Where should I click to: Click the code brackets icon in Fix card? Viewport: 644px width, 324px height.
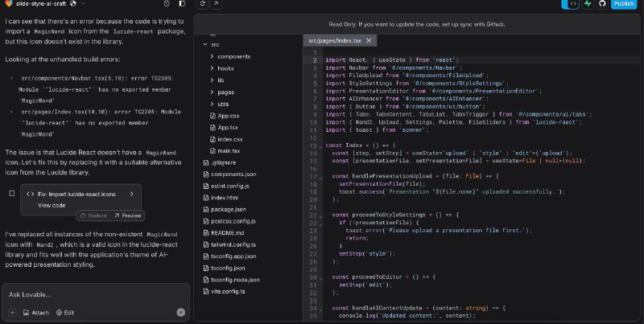coord(30,194)
